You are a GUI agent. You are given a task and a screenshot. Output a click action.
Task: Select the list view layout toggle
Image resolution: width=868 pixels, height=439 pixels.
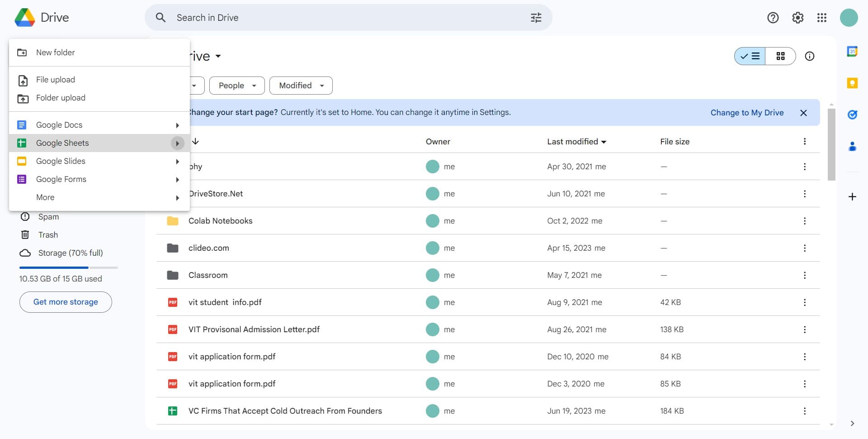click(x=750, y=56)
